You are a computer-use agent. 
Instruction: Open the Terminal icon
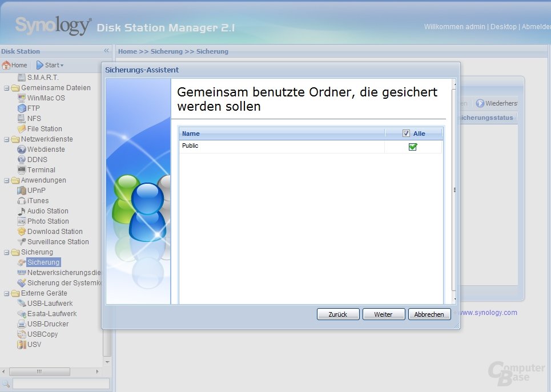[x=22, y=169]
